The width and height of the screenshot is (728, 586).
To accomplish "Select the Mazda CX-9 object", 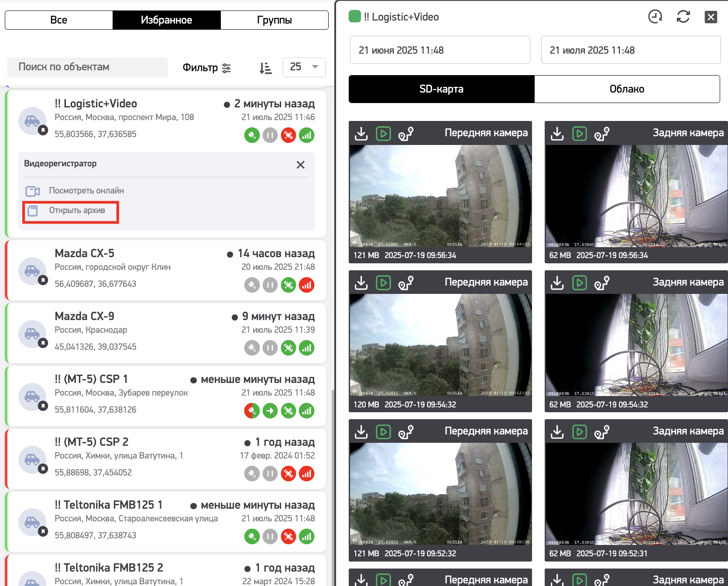I will pyautogui.click(x=85, y=317).
